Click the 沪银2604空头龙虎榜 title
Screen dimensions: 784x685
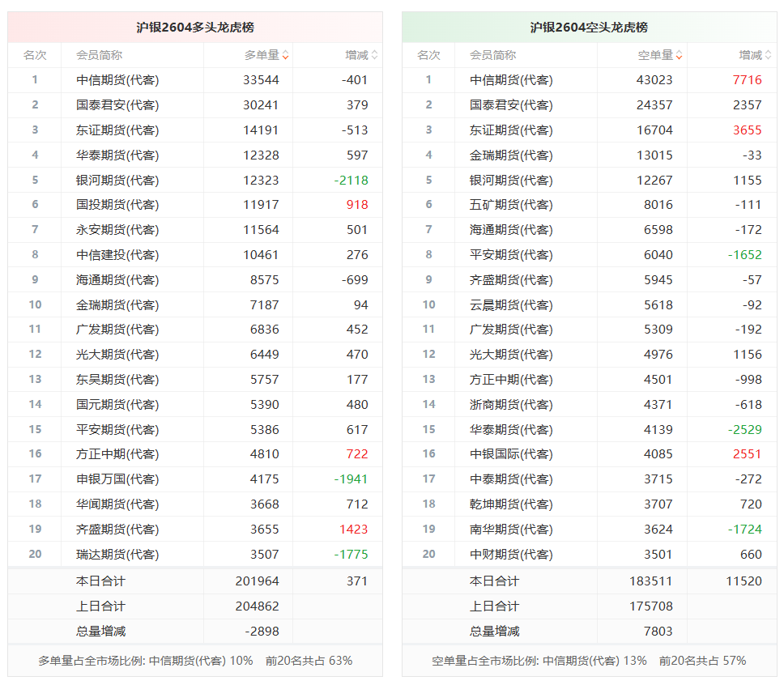pos(589,27)
